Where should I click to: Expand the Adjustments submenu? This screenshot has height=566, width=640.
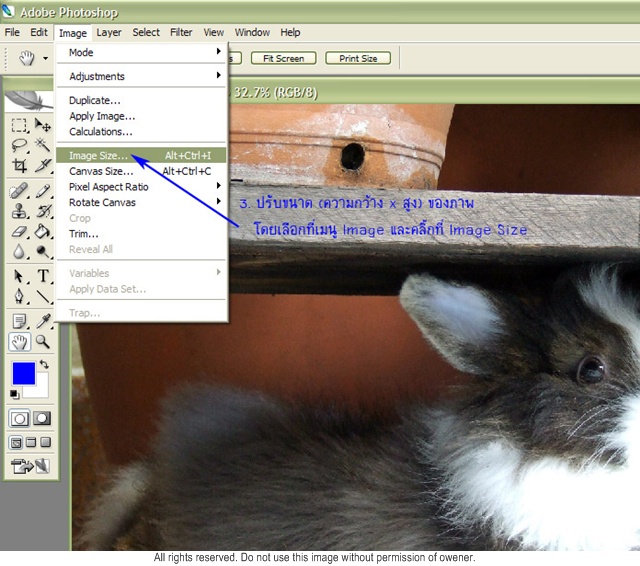coord(141,76)
